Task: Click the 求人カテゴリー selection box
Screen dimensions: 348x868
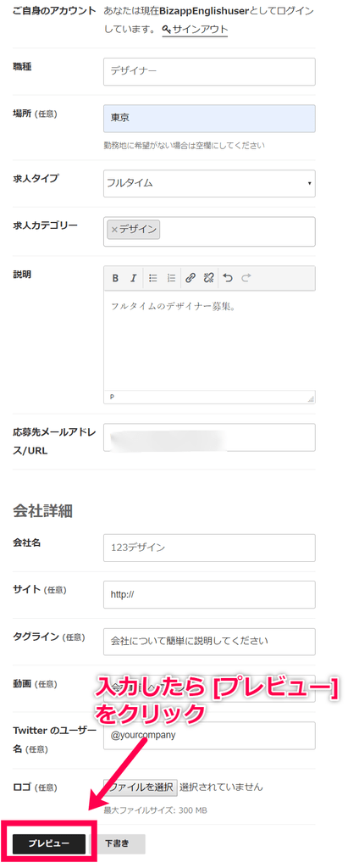Action: coord(209,231)
